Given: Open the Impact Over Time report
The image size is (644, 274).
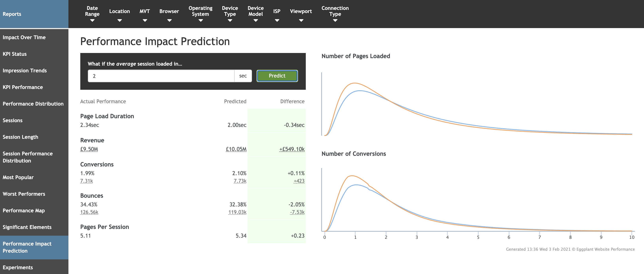Looking at the screenshot, I should pyautogui.click(x=24, y=37).
